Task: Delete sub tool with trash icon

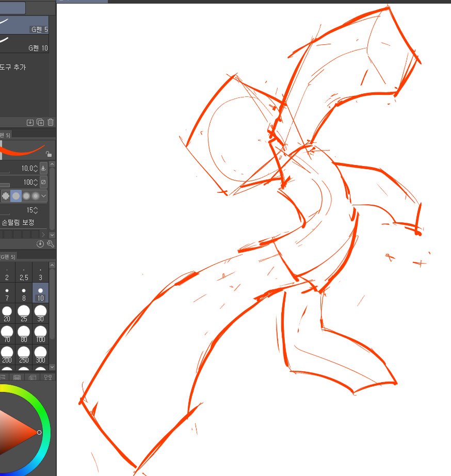Action: point(51,122)
